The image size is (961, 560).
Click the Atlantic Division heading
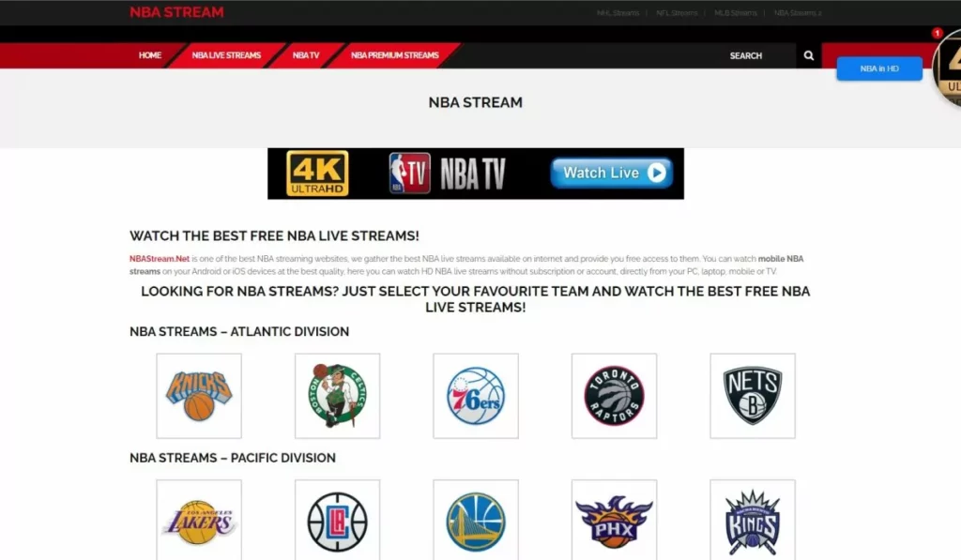(x=239, y=331)
